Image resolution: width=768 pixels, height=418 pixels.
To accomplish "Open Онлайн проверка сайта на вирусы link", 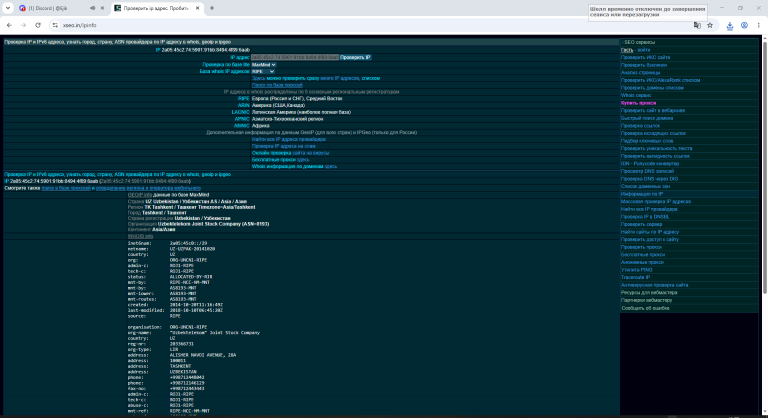I will pyautogui.click(x=290, y=153).
